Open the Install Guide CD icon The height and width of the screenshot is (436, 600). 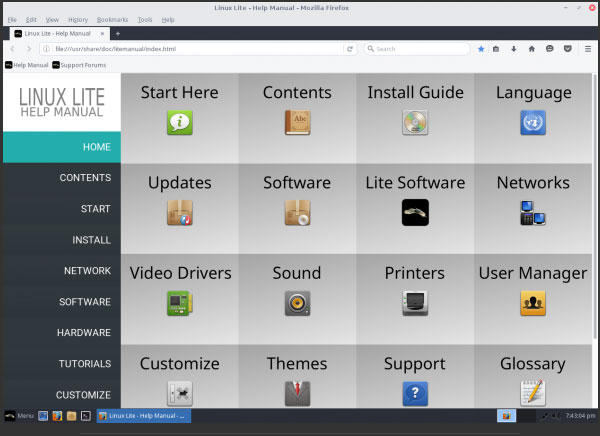[x=415, y=122]
